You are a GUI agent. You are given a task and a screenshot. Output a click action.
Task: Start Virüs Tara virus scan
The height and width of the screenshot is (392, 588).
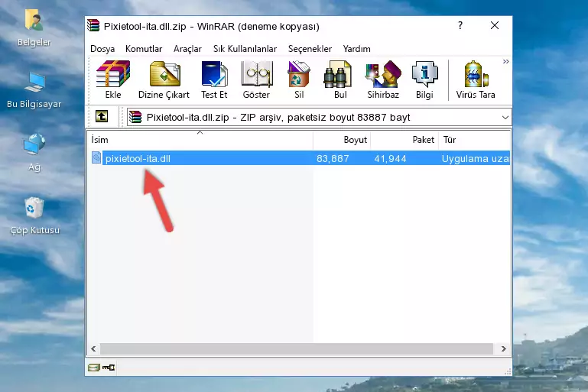point(476,79)
